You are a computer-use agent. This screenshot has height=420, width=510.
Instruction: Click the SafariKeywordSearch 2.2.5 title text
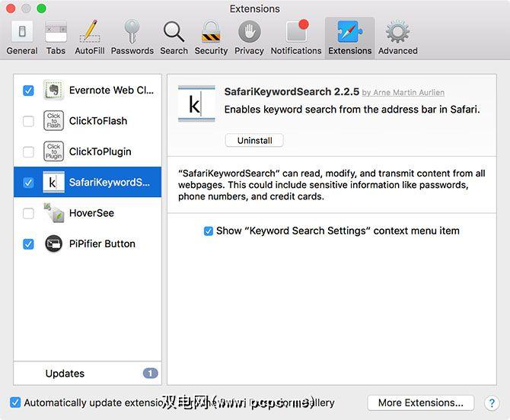tap(292, 91)
